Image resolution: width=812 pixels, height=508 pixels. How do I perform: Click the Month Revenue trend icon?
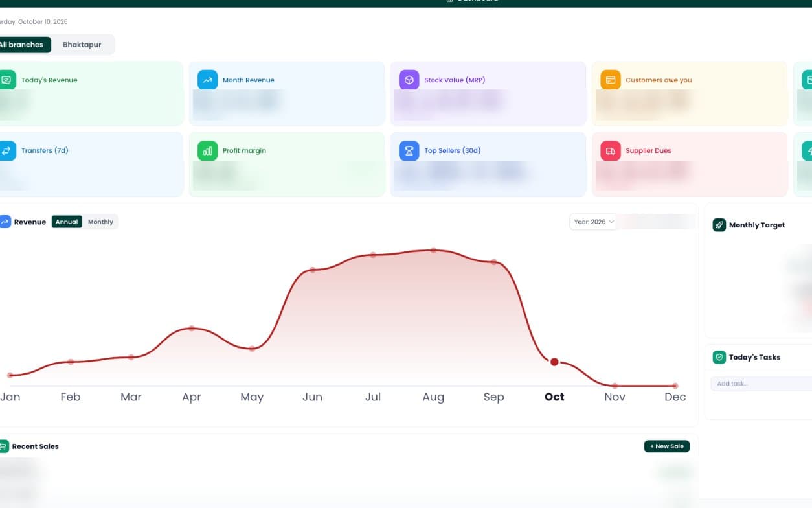pos(208,80)
